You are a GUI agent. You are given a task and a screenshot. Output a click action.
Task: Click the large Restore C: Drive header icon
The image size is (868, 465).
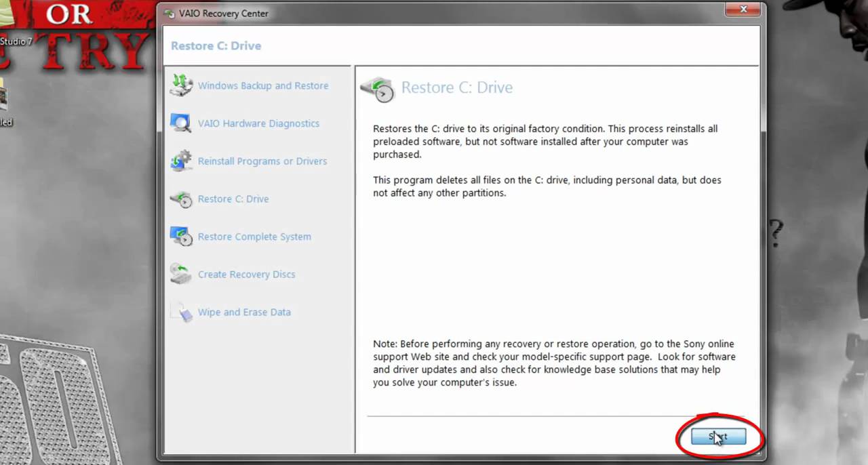point(377,89)
